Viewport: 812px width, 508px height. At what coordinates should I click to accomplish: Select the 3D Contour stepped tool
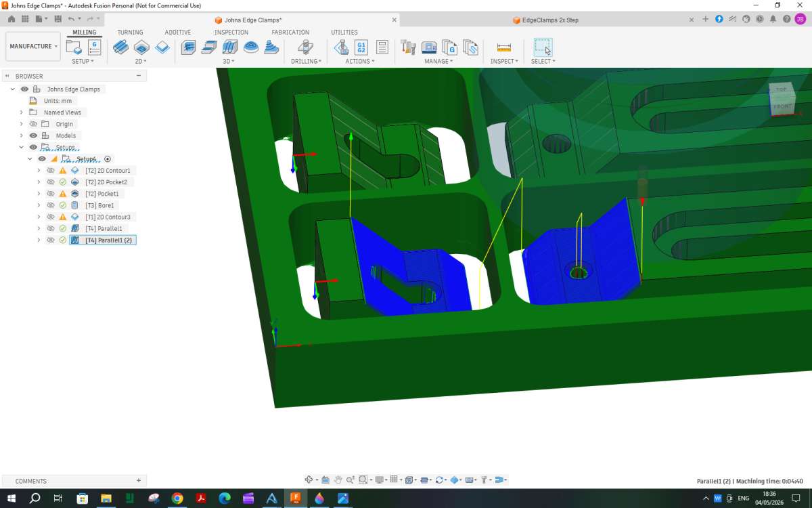(271, 47)
